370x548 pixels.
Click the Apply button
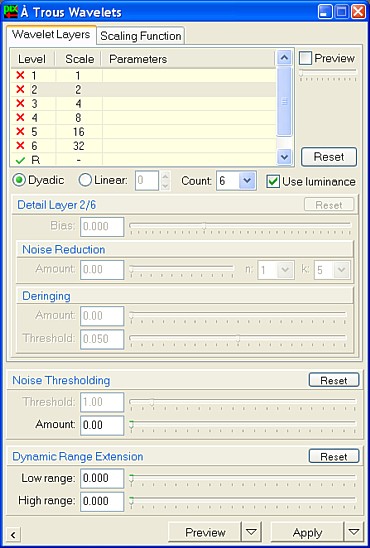point(307,532)
